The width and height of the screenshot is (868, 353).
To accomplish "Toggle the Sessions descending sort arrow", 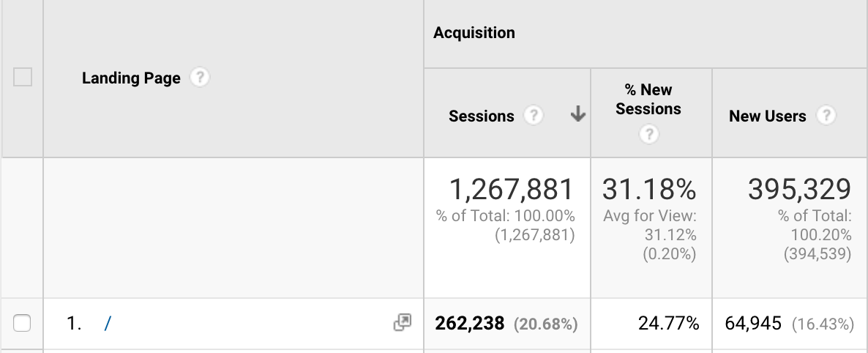I will [x=578, y=115].
